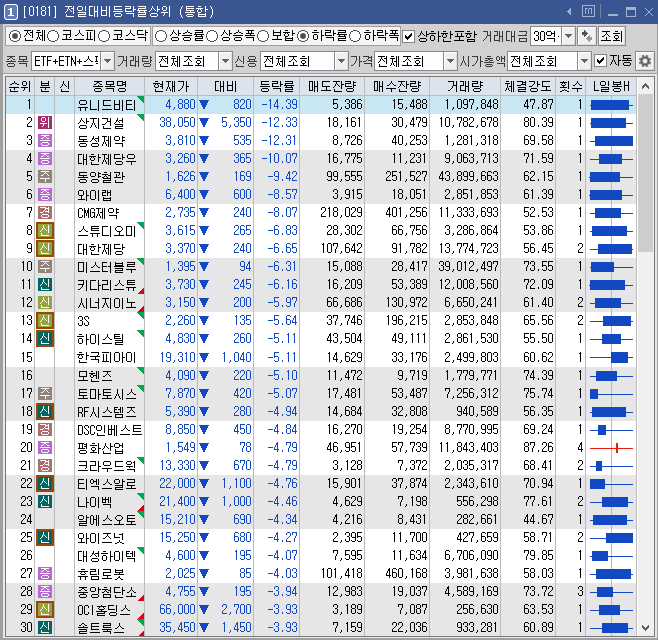Viewport: 658px width, 640px height.
Task: Click the left arrow icon in title bar
Action: pos(569,12)
